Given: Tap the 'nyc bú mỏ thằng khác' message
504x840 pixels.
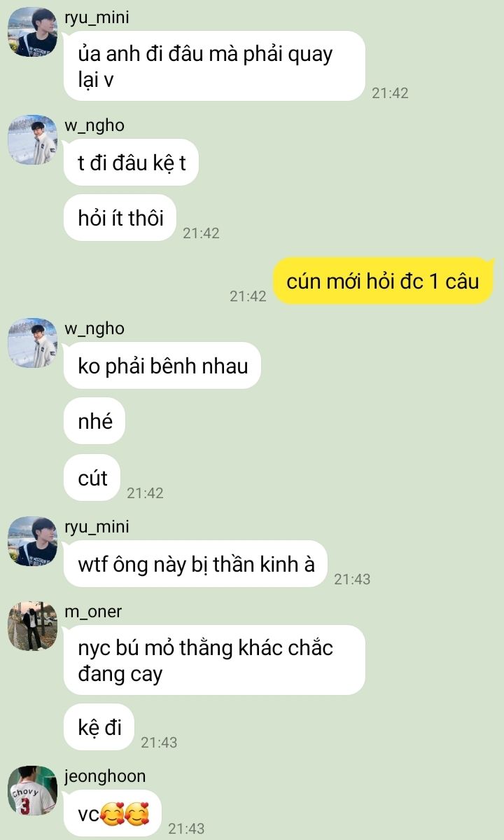Looking at the screenshot, I should click(x=214, y=660).
